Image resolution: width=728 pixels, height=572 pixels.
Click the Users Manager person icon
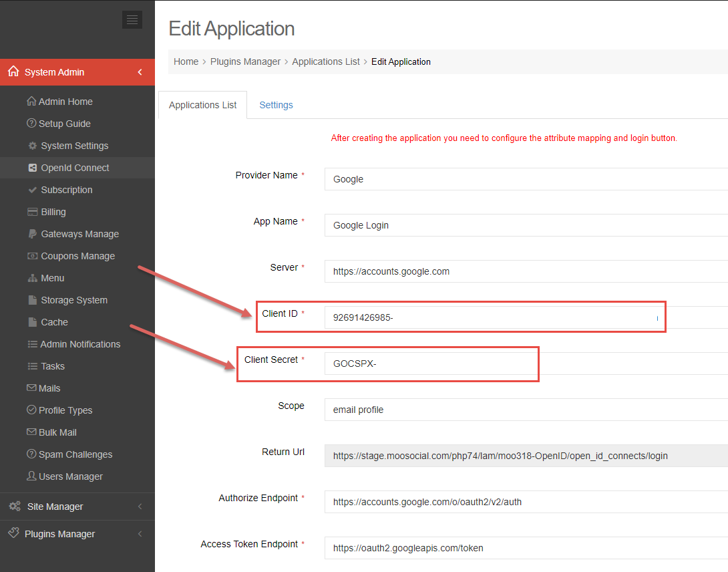click(x=31, y=476)
